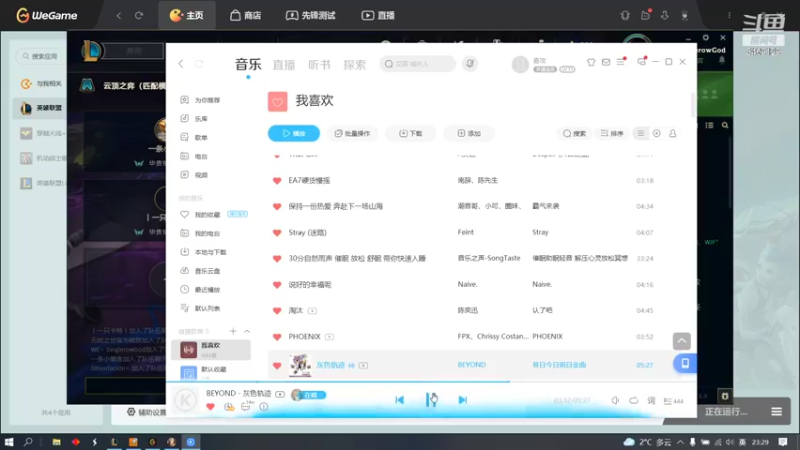800x450 pixels.
Task: Download the currently playing song
Action: point(229,407)
